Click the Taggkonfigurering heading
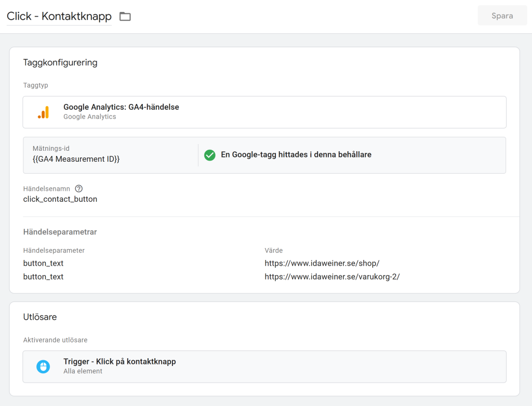 point(60,62)
